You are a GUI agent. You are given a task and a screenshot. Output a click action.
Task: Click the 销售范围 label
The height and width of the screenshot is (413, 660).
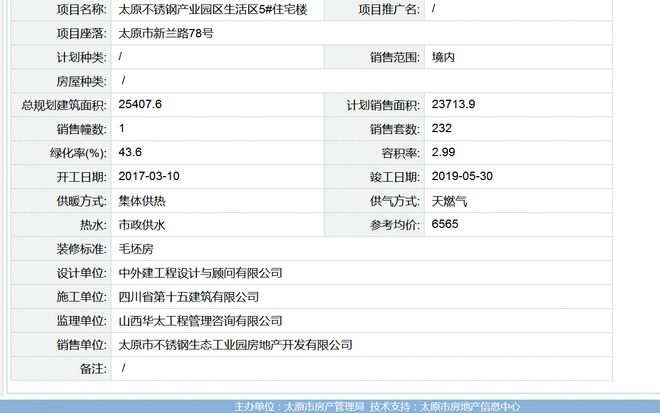pyautogui.click(x=395, y=57)
